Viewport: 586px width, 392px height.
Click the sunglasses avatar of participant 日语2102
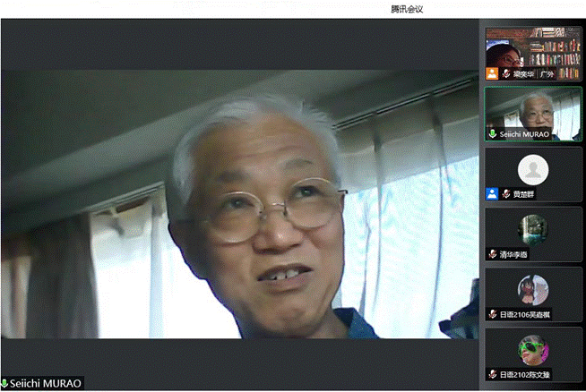coord(532,348)
